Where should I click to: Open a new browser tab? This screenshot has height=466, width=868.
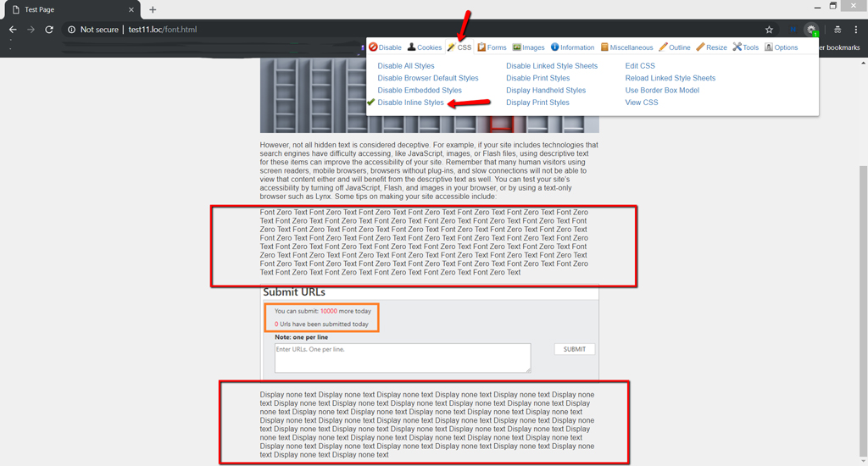[153, 9]
